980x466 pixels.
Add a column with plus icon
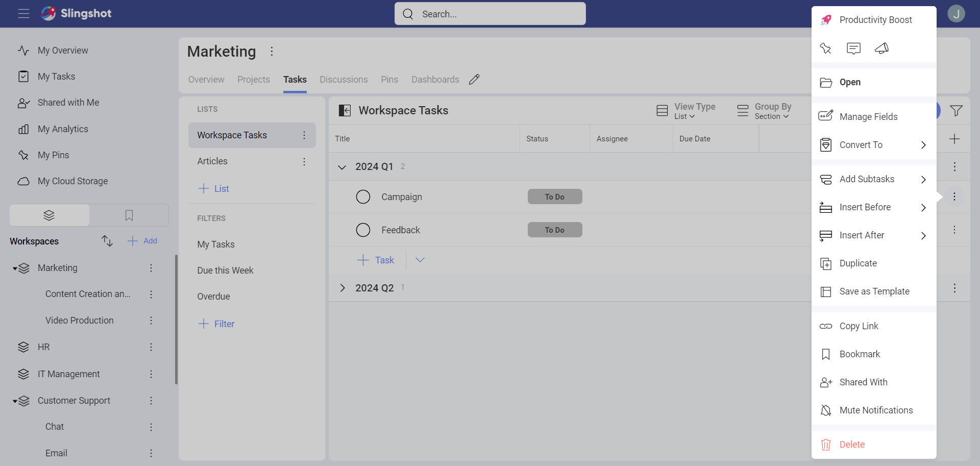(954, 139)
